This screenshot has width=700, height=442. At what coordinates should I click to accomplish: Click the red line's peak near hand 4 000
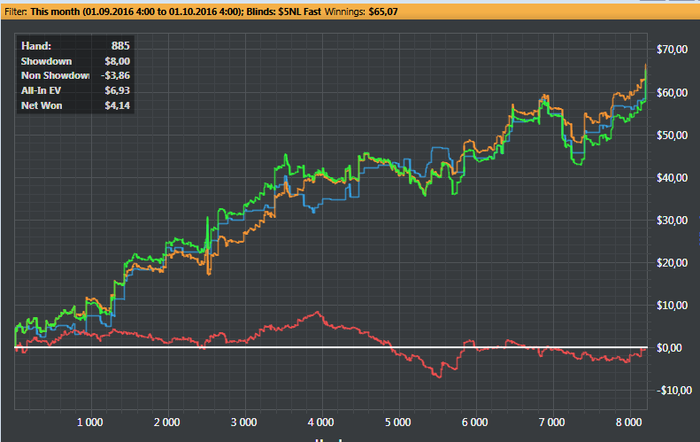coord(317,312)
